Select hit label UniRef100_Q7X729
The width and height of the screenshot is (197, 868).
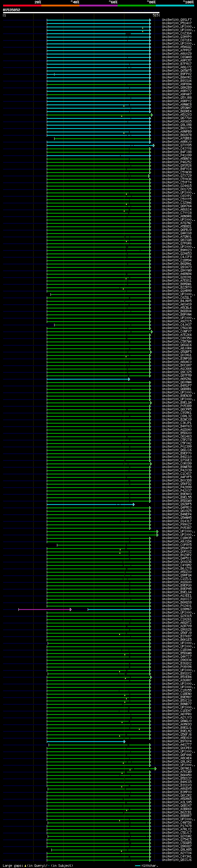(177, 176)
